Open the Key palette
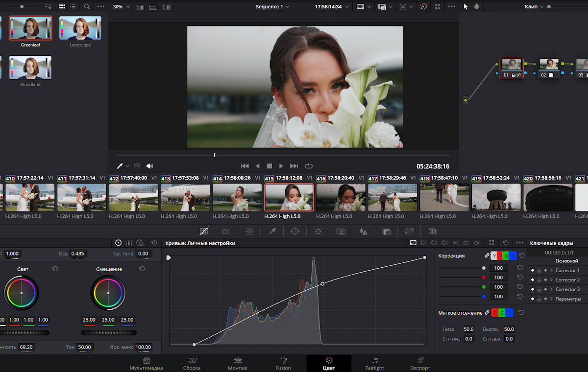Screen dimensions: 588x372 [x=387, y=231]
